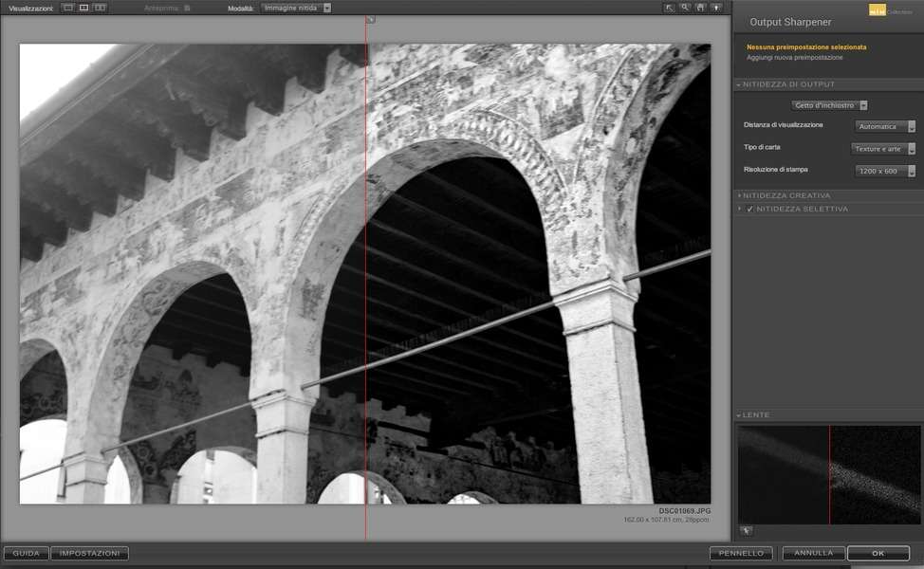Select the arrow pointer tool
The height and width of the screenshot is (569, 924).
670,8
